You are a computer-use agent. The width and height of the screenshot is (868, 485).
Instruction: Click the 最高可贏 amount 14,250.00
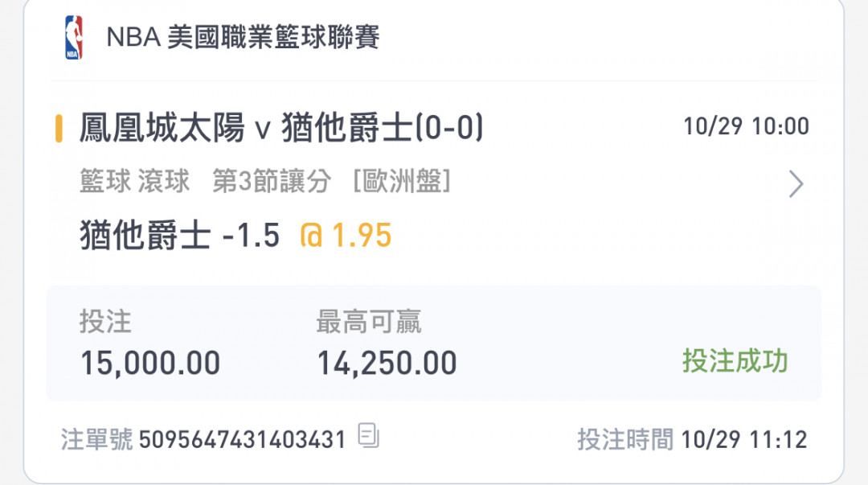click(387, 363)
